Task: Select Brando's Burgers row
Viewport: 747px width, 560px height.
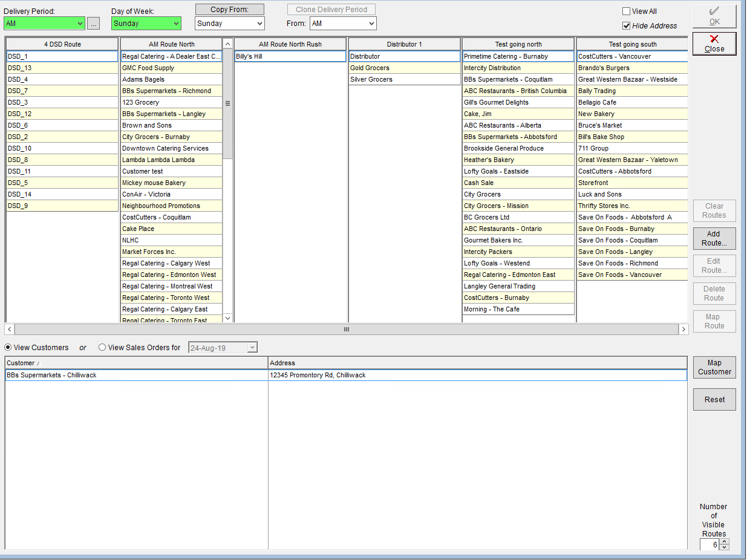Action: (633, 68)
